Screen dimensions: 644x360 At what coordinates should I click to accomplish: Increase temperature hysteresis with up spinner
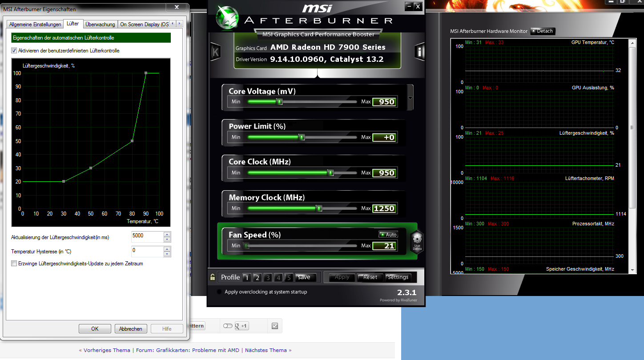click(x=167, y=248)
